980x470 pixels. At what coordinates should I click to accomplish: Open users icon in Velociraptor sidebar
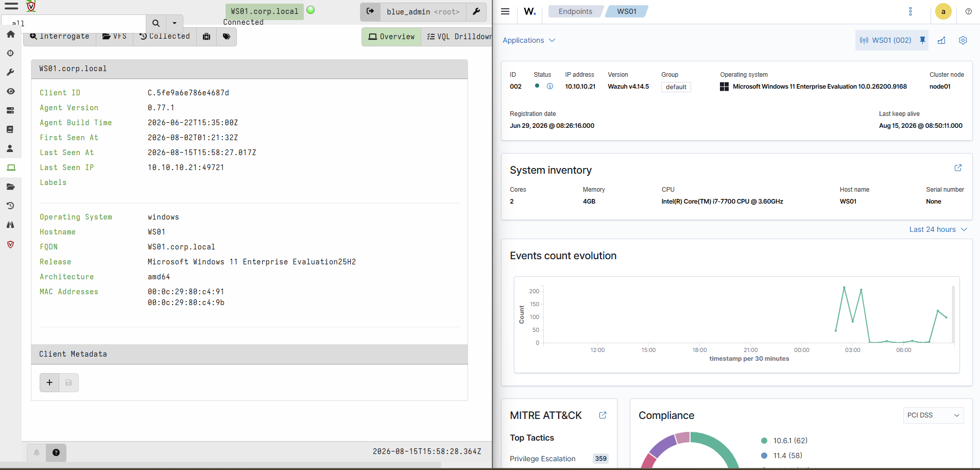(x=10, y=148)
